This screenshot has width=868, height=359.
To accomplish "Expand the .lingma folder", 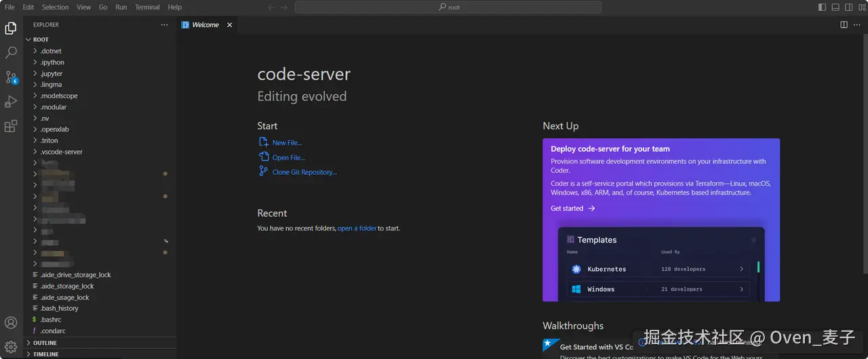I will 100,85.
